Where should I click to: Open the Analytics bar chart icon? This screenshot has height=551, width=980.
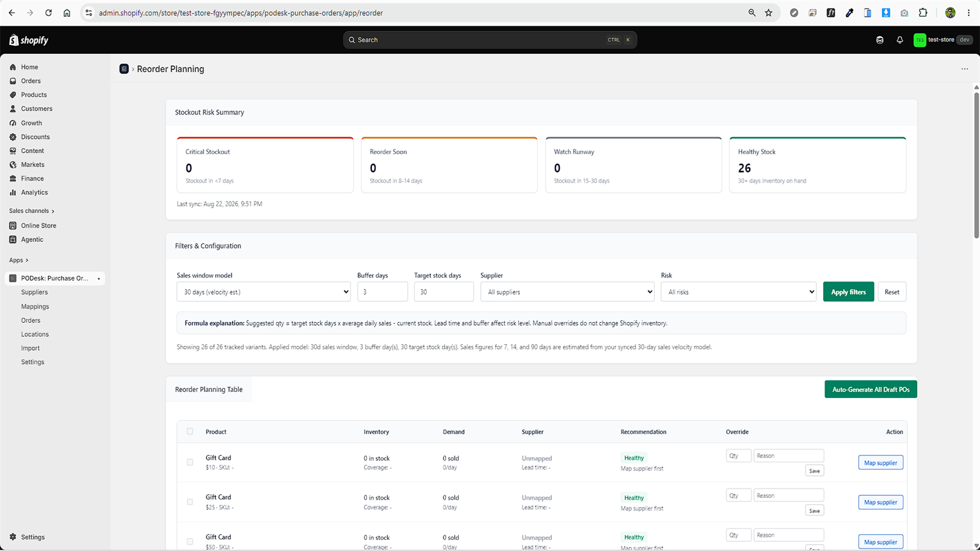click(x=13, y=192)
